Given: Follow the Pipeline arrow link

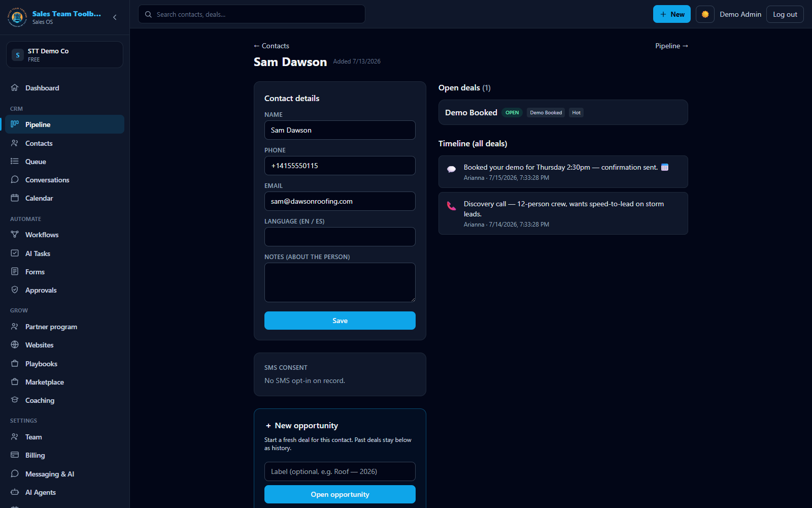Looking at the screenshot, I should 671,46.
